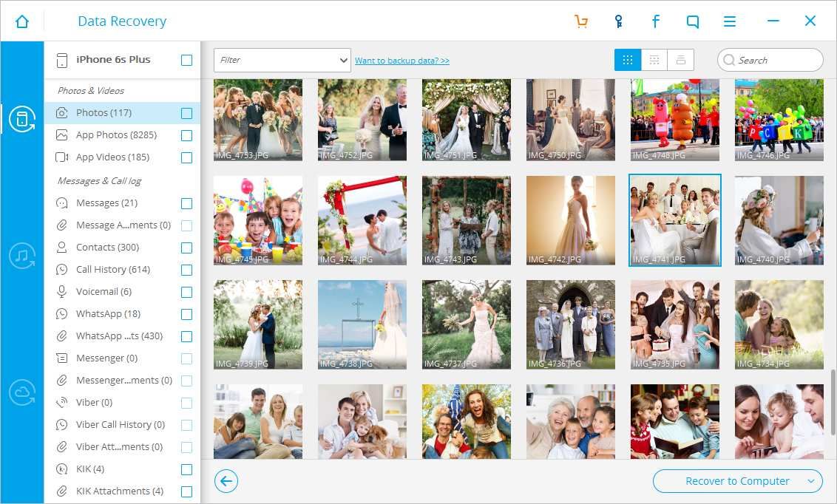Image resolution: width=837 pixels, height=504 pixels.
Task: Select thumbnail IMG_4748.JPG
Action: point(675,120)
